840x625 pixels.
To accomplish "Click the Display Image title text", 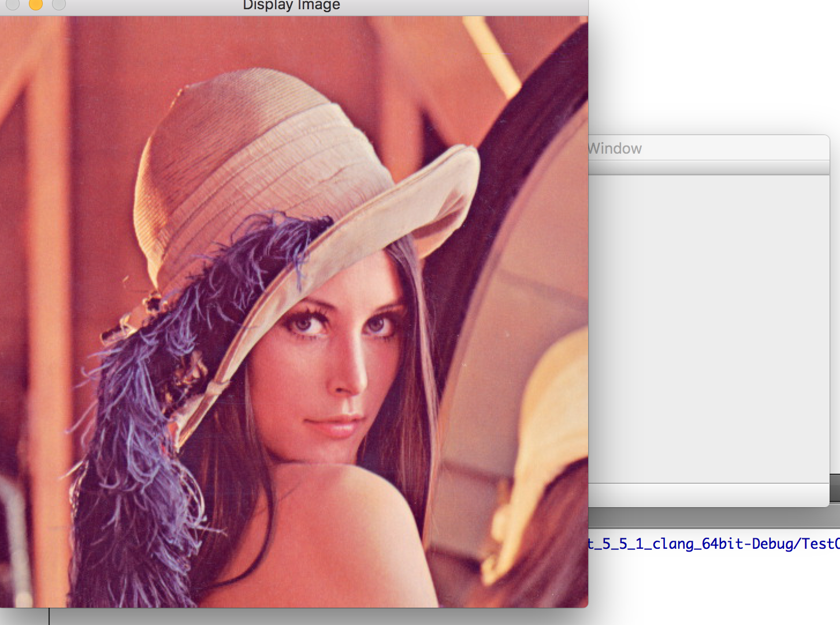I will [291, 6].
